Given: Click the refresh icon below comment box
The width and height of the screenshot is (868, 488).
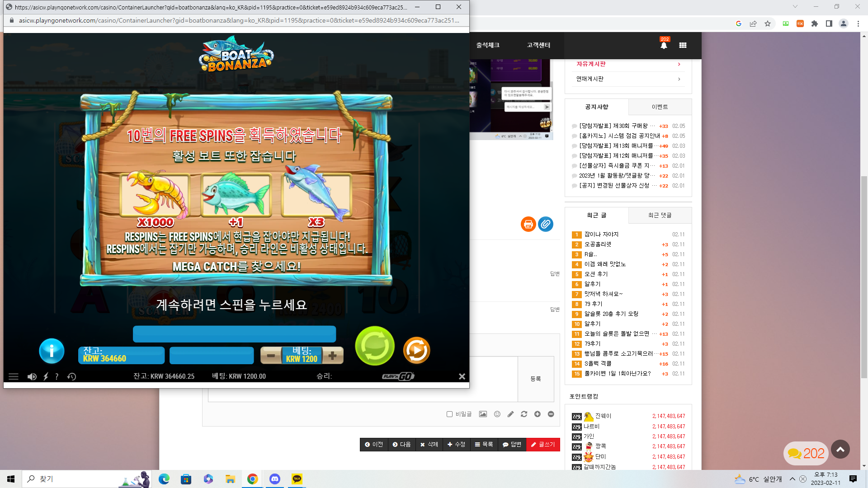Looking at the screenshot, I should pyautogui.click(x=524, y=414).
